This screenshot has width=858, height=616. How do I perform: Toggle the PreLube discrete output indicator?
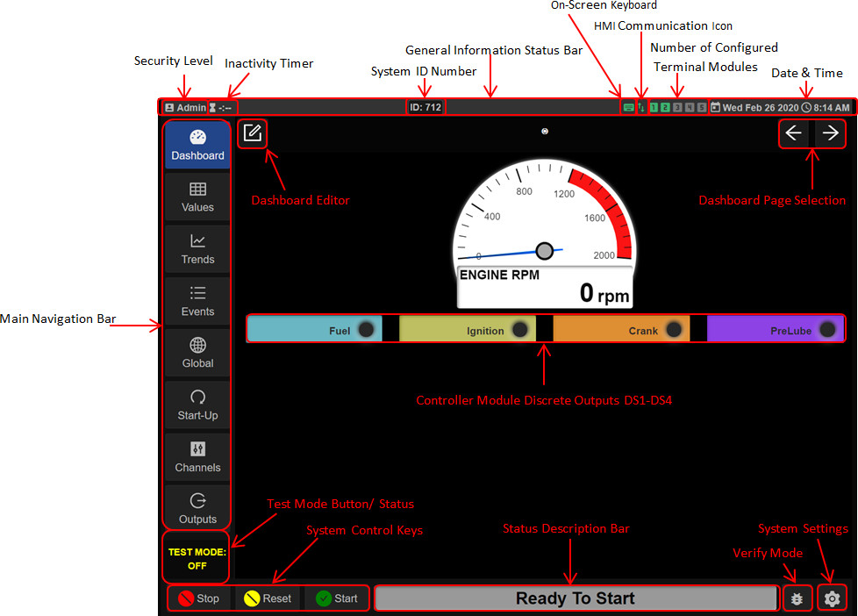[x=827, y=329]
